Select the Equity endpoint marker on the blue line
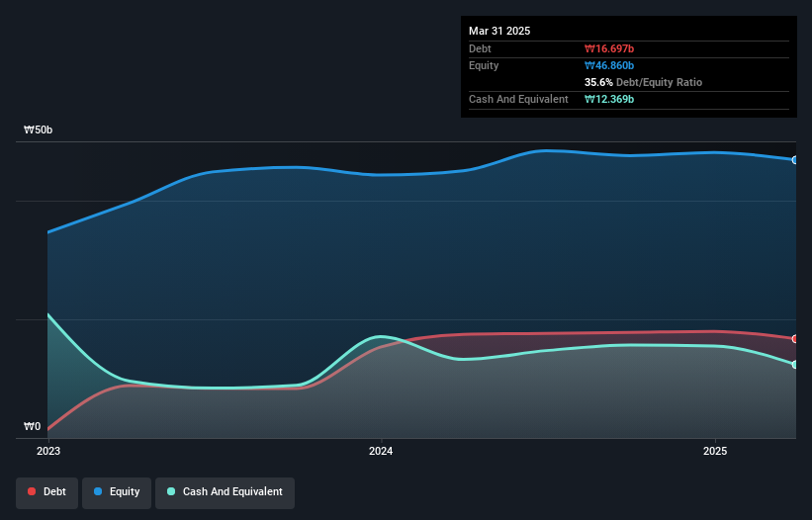The width and height of the screenshot is (812, 520). [x=795, y=160]
